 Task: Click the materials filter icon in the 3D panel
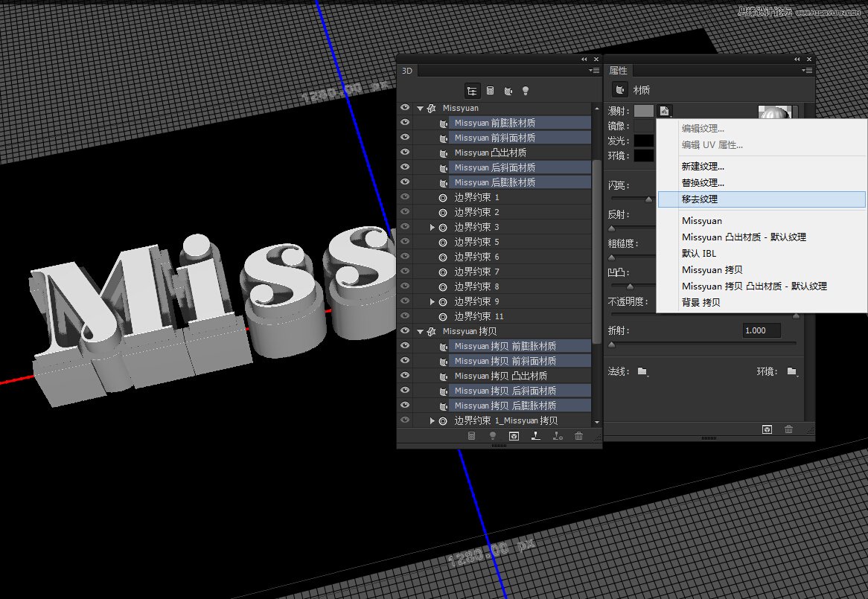point(508,91)
